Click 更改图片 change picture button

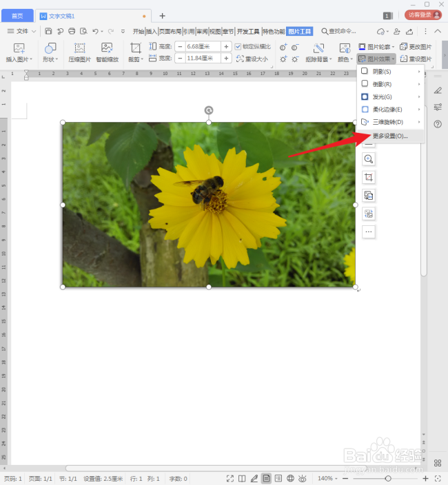416,47
